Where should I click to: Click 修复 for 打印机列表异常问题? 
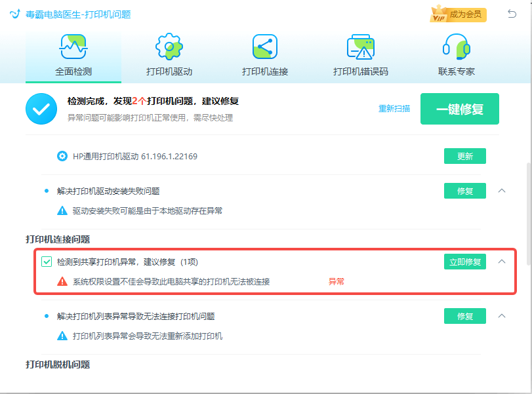465,316
